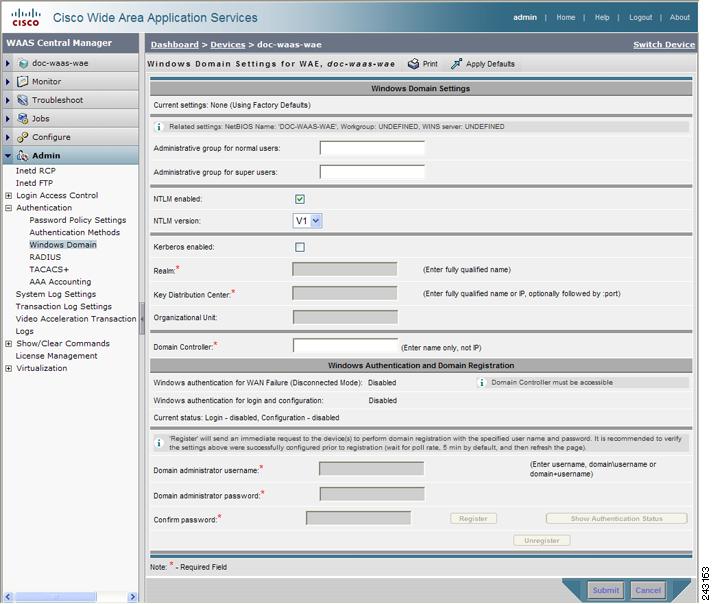The image size is (712, 604).
Task: Click the Troubleshoot menu icon
Action: point(22,100)
